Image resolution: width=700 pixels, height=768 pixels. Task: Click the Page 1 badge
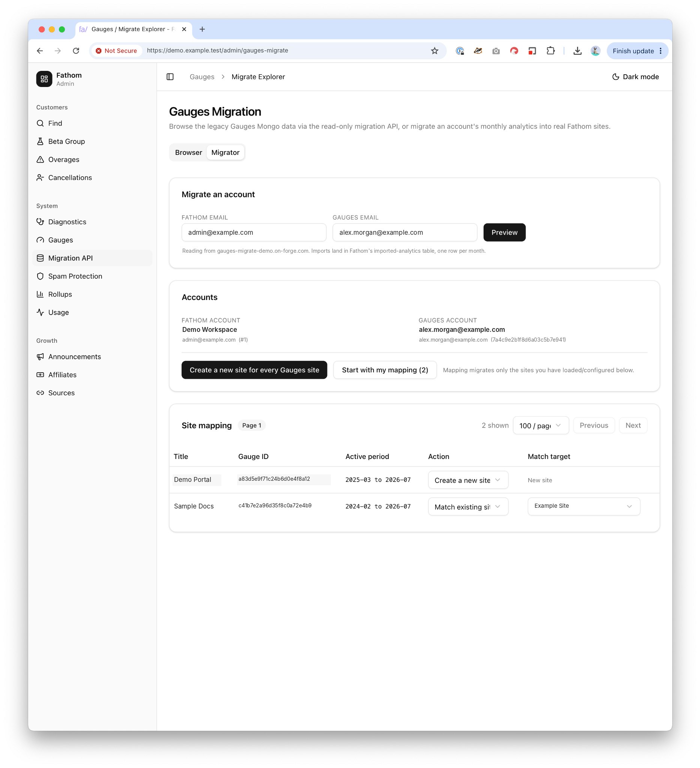click(251, 425)
